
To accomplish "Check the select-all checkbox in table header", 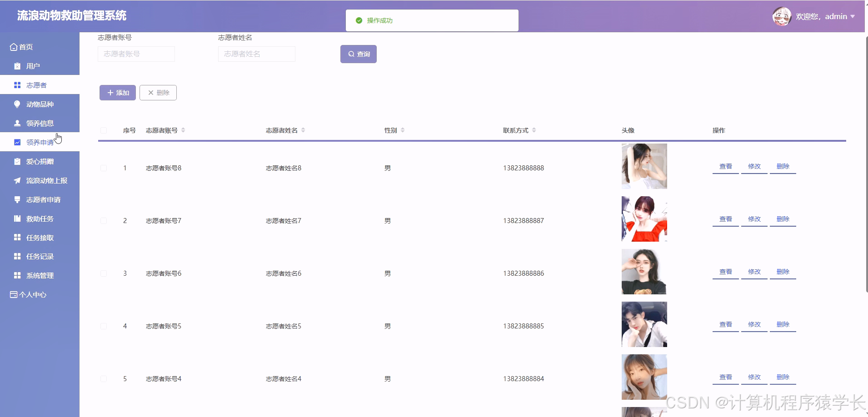I will tap(104, 130).
